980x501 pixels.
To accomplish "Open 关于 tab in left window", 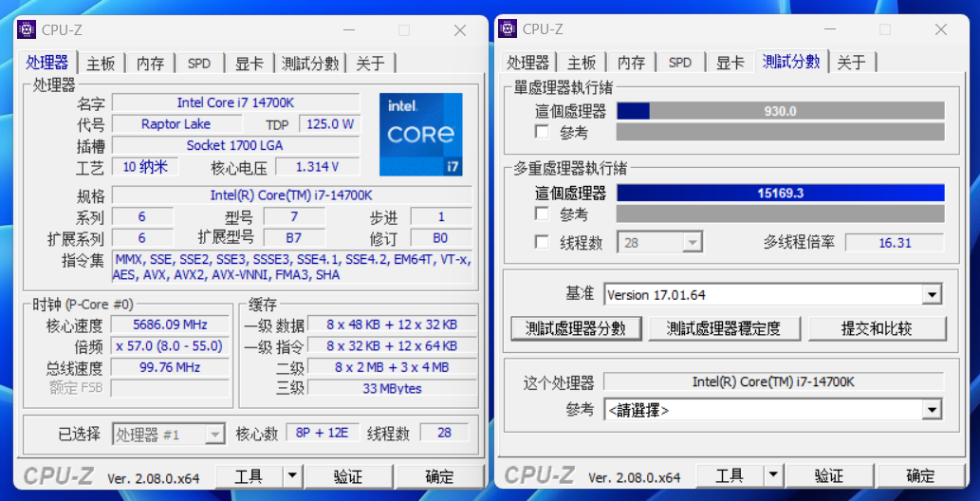I will (371, 64).
